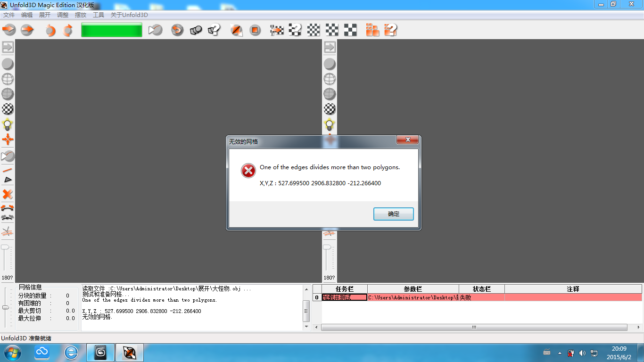Image resolution: width=644 pixels, height=362 pixels.
Task: Click the left viewport angle slider handle
Action: click(5, 247)
